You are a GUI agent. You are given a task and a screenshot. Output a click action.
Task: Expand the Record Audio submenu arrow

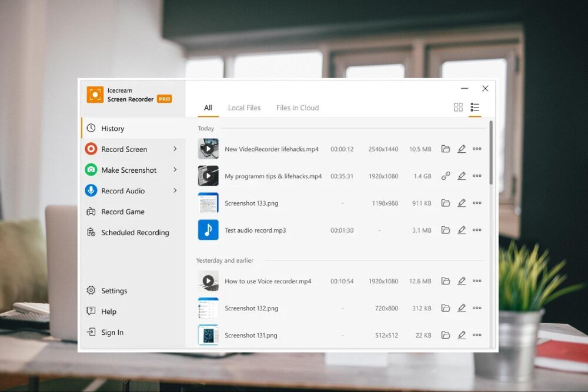tap(175, 190)
